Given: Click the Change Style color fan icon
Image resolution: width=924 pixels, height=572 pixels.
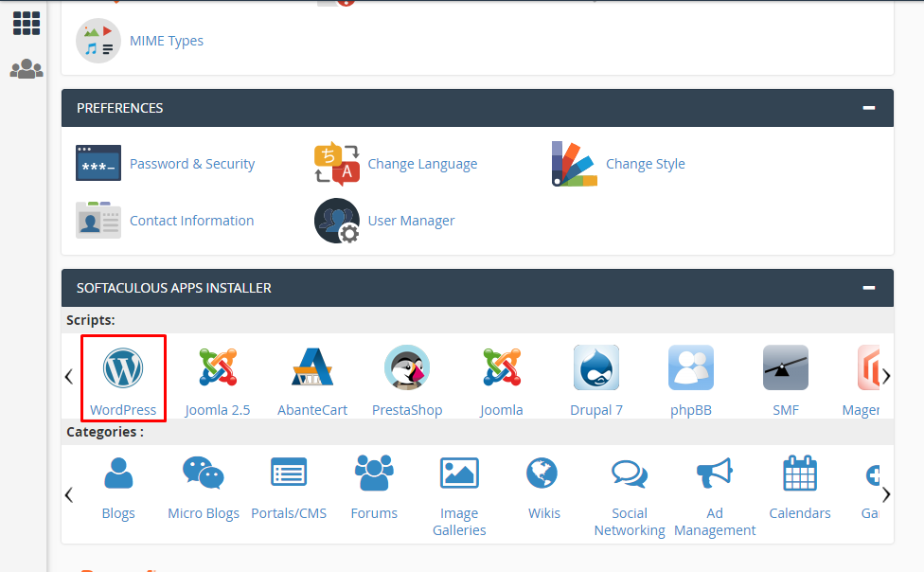Looking at the screenshot, I should [575, 163].
